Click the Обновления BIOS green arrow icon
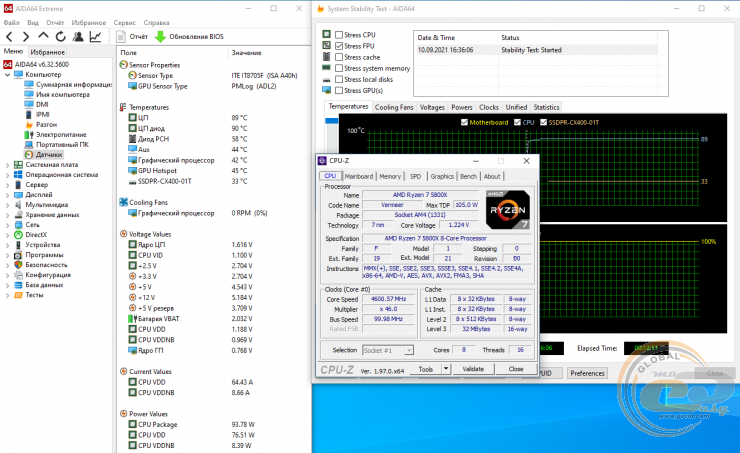740x453 pixels. tap(160, 36)
